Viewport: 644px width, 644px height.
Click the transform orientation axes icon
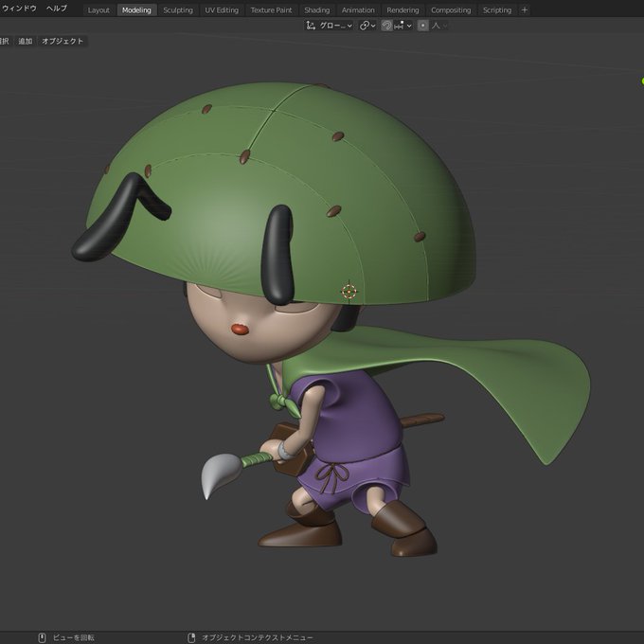pos(311,26)
